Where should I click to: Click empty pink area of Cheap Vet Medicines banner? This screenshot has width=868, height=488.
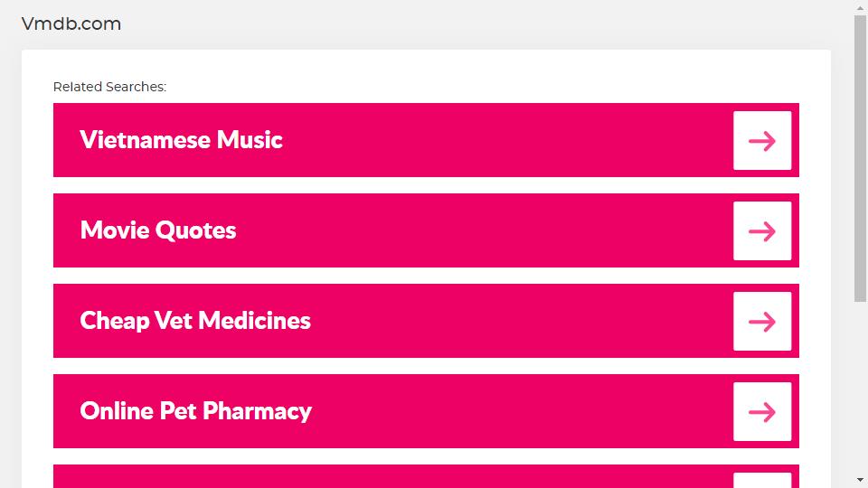coord(521,321)
